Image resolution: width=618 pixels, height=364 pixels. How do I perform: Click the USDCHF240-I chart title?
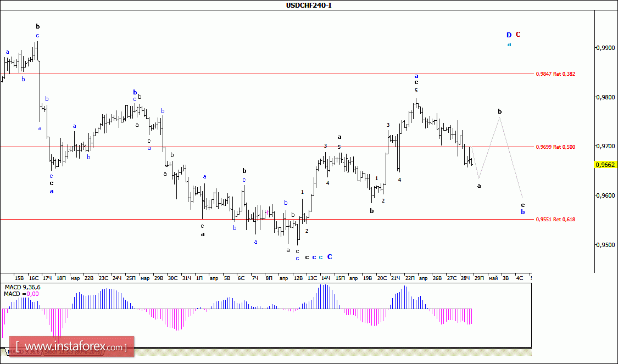309,5
